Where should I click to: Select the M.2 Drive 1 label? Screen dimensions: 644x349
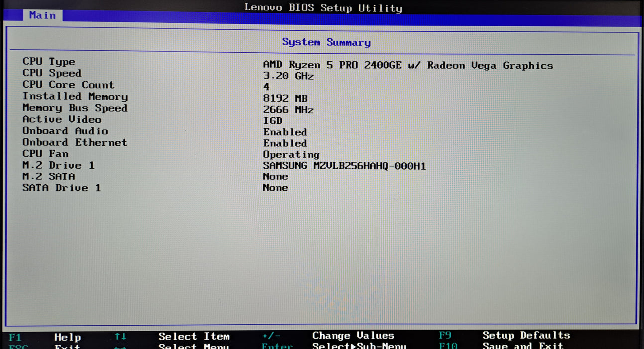pos(58,165)
